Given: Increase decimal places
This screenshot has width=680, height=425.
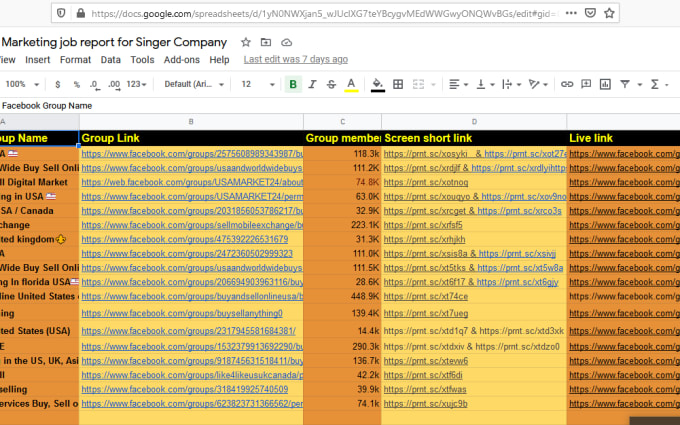Looking at the screenshot, I should point(114,85).
